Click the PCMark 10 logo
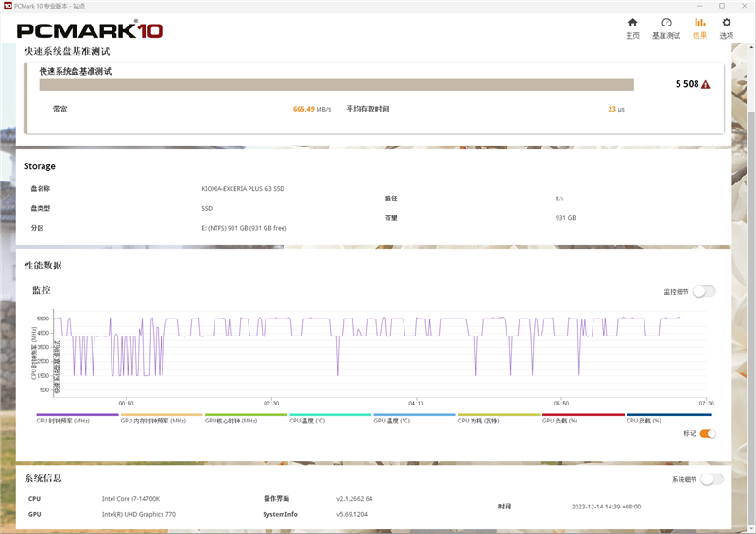This screenshot has width=756, height=534. pyautogui.click(x=90, y=30)
